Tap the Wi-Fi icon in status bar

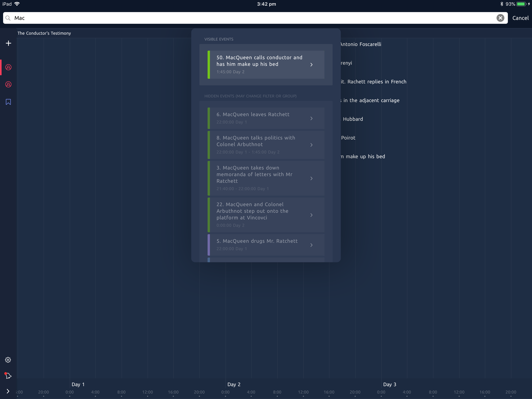(17, 4)
